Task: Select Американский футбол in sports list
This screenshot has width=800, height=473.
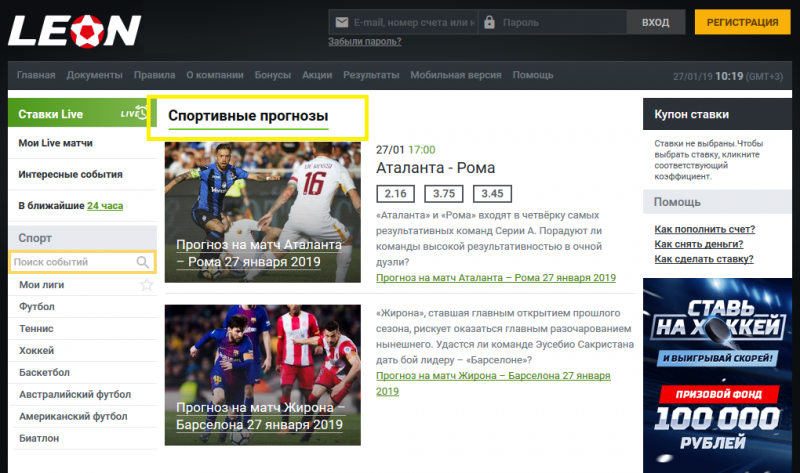Action: (73, 416)
